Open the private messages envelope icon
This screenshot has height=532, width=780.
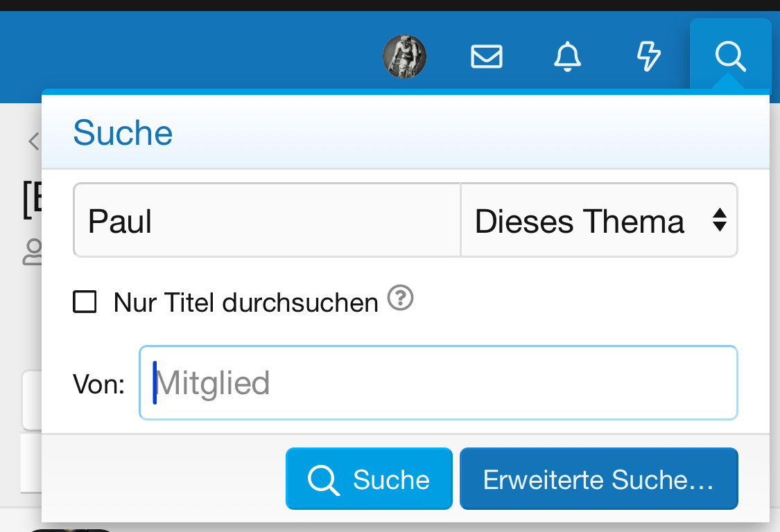487,56
